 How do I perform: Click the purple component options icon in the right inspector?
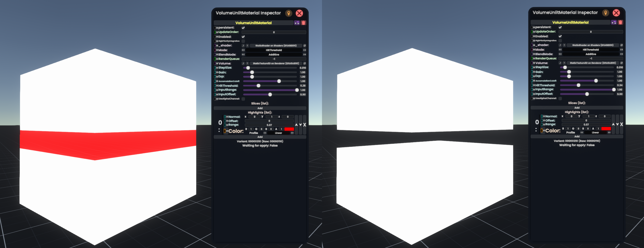[x=614, y=22]
